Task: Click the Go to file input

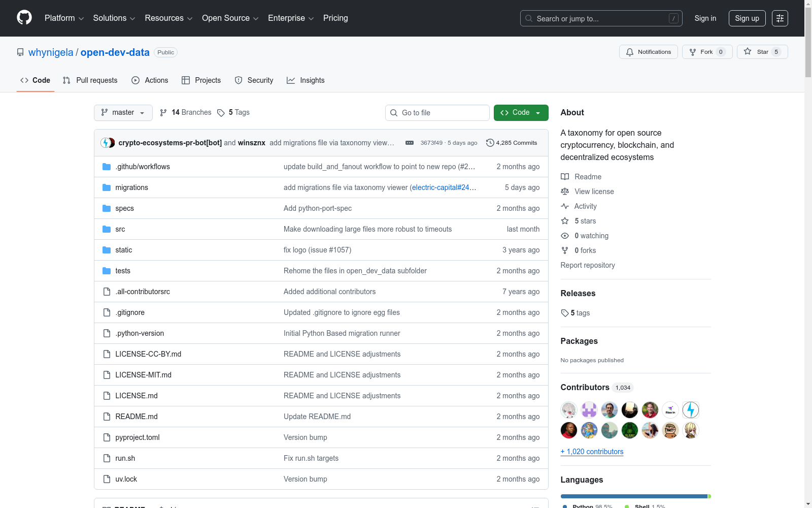Action: [437, 113]
